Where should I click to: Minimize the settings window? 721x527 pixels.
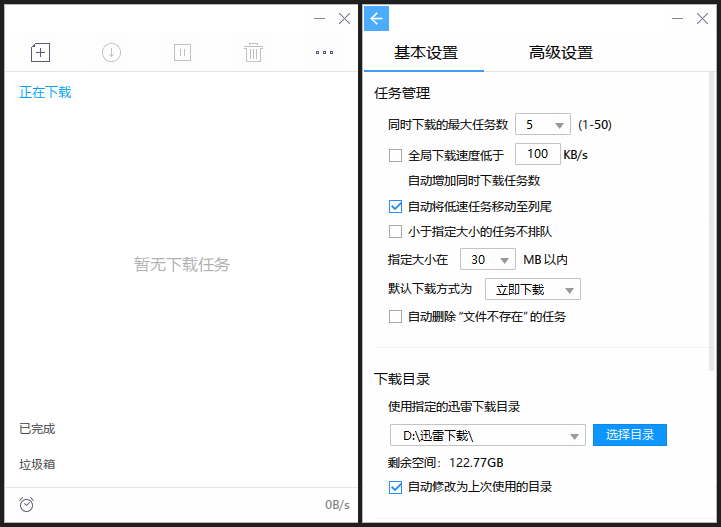tap(677, 19)
